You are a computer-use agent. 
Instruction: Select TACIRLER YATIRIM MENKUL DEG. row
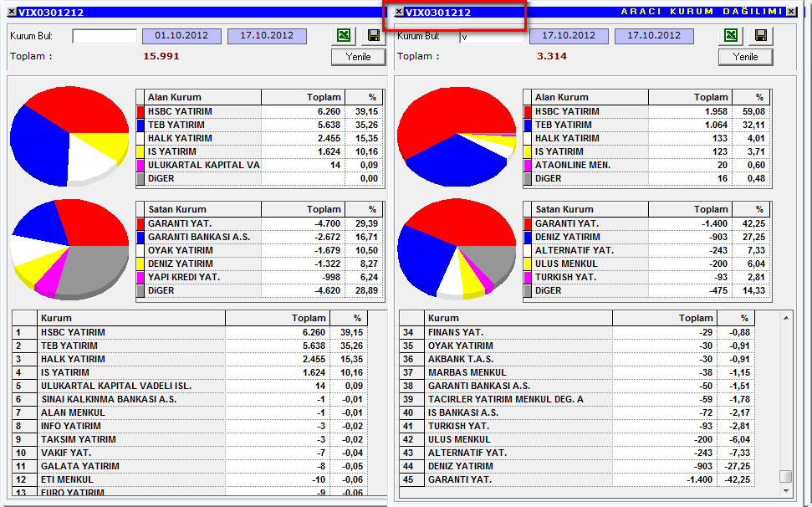coord(577,399)
